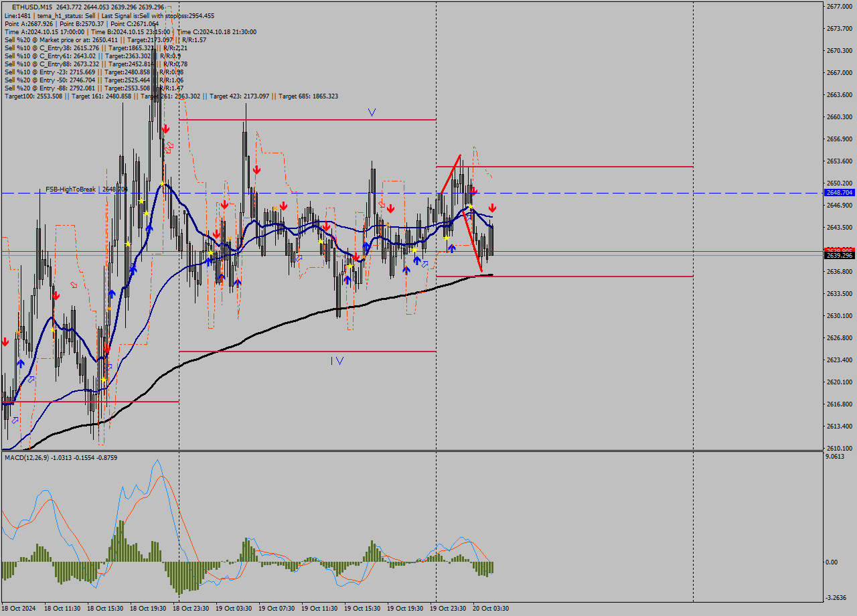The image size is (857, 616).
Task: Click the 'Time A:2024.10.15 17:00:00' line
Action: pos(130,31)
